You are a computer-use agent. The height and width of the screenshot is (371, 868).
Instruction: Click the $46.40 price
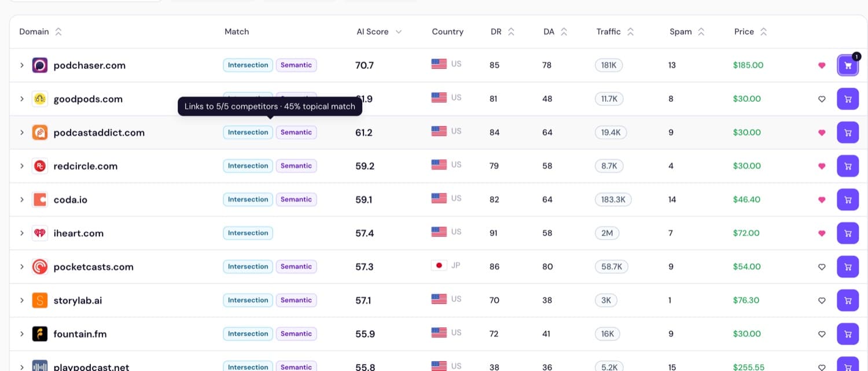click(746, 200)
